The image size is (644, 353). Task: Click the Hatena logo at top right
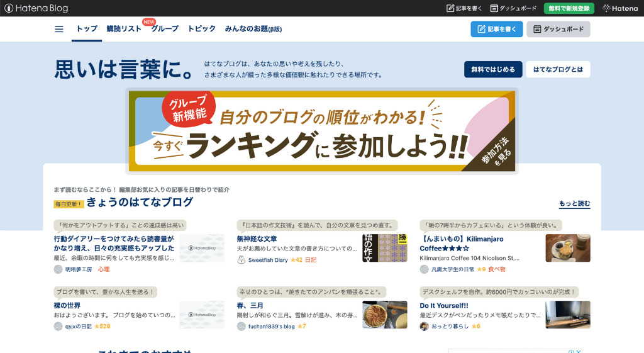click(619, 8)
